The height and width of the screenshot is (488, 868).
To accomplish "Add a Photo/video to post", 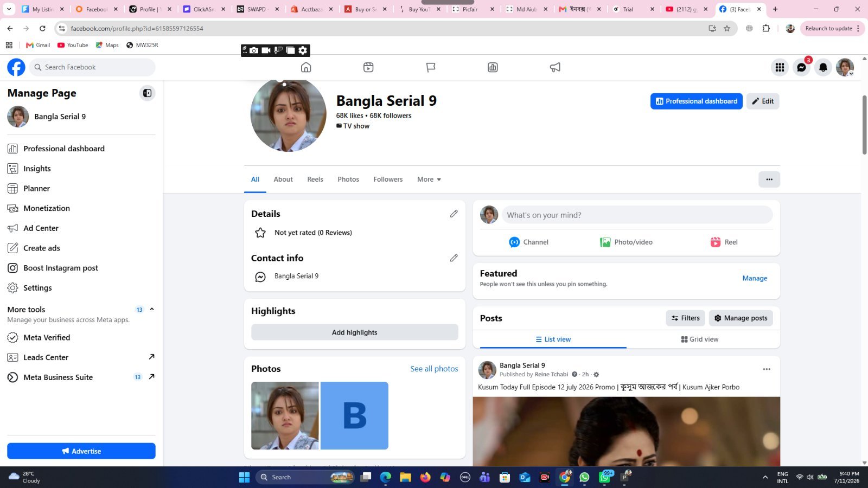I will pos(626,242).
